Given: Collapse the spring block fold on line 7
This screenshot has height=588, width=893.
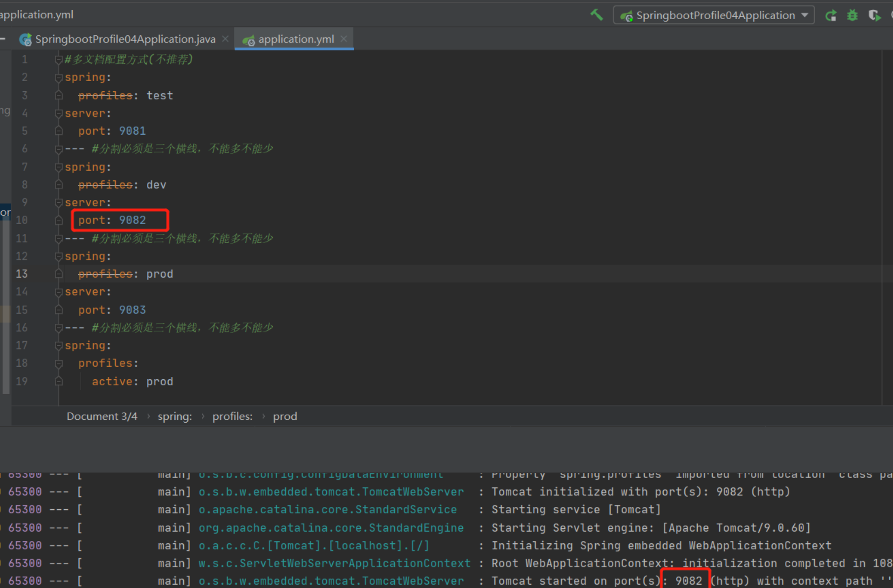Looking at the screenshot, I should point(59,167).
